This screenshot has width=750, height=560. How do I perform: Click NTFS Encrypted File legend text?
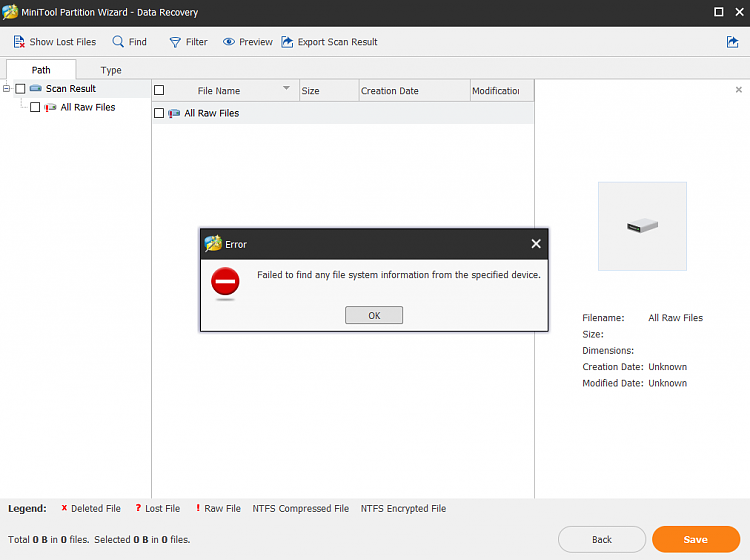(403, 508)
